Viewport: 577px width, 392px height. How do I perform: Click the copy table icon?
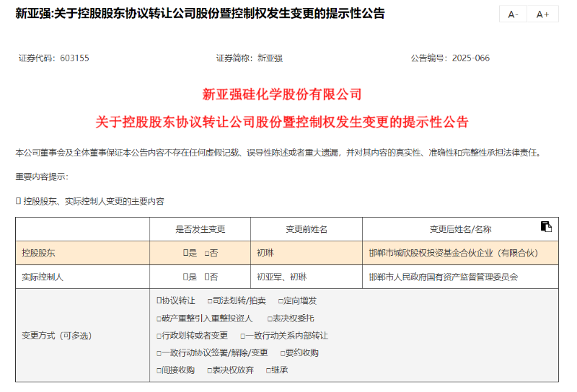coord(546,226)
